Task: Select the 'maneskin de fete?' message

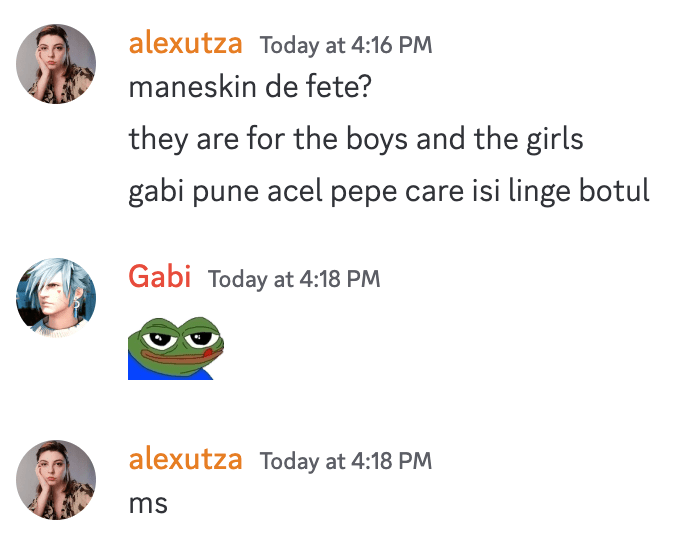Action: (250, 87)
